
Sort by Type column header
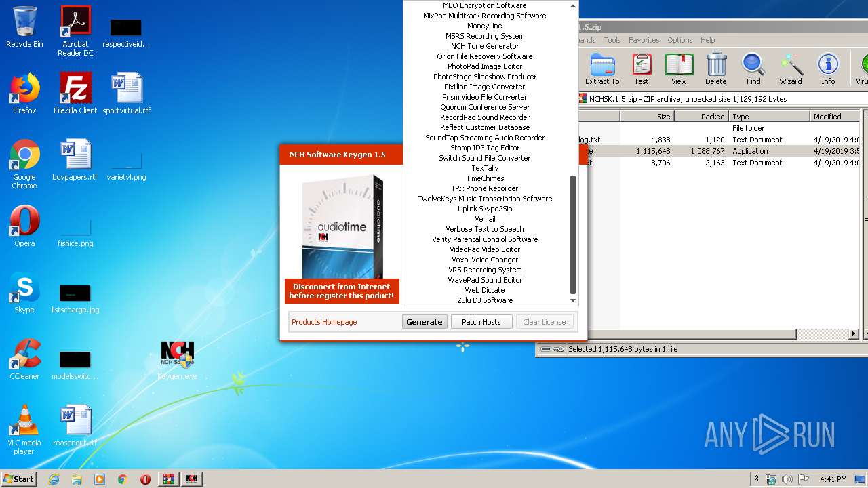pos(770,117)
